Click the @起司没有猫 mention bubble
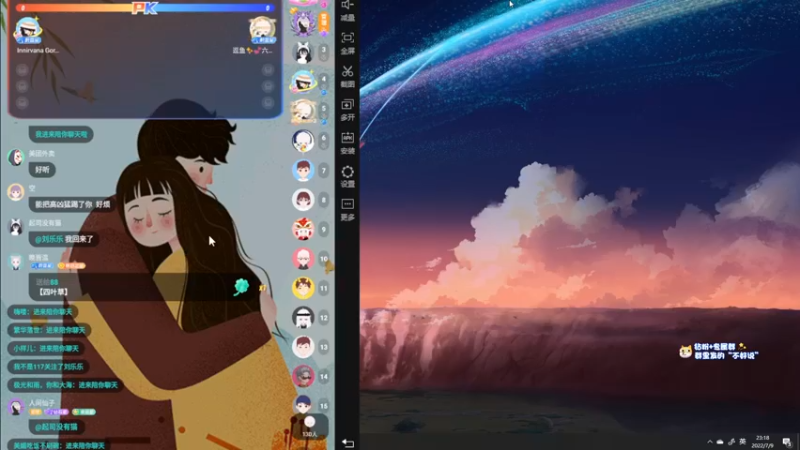 56,427
